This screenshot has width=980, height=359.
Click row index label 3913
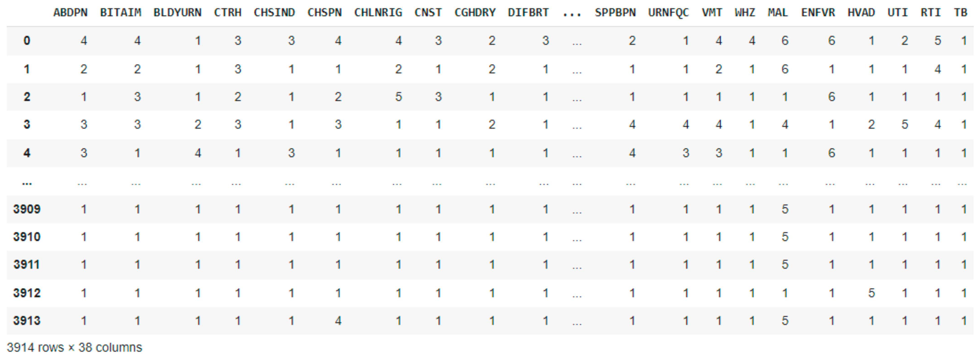pyautogui.click(x=27, y=321)
